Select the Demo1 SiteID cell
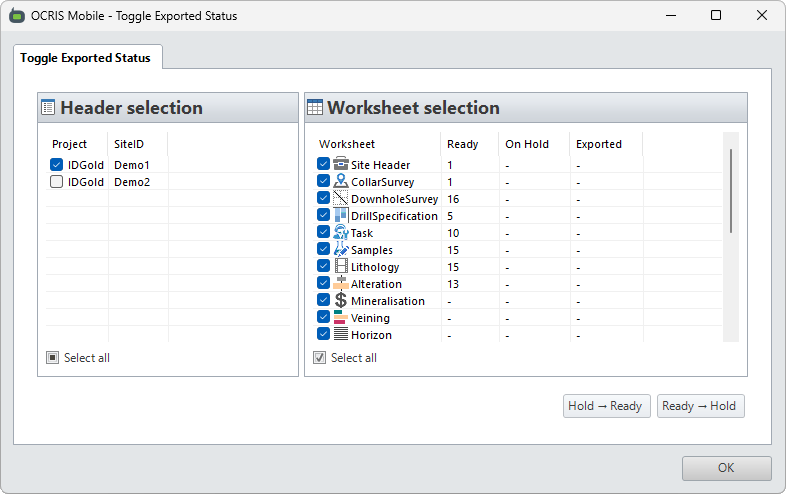This screenshot has height=494, width=786. click(132, 165)
